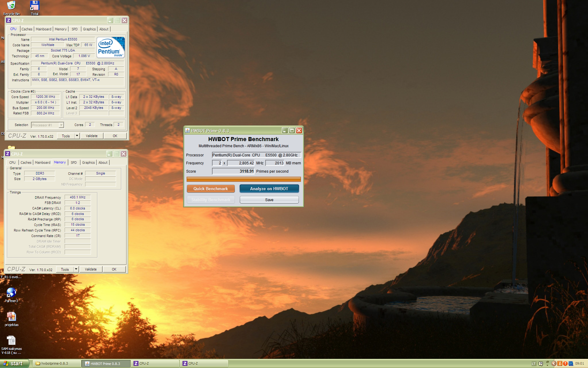Open the Recycle Bin desktop icon
The height and width of the screenshot is (368, 588).
coord(11,8)
